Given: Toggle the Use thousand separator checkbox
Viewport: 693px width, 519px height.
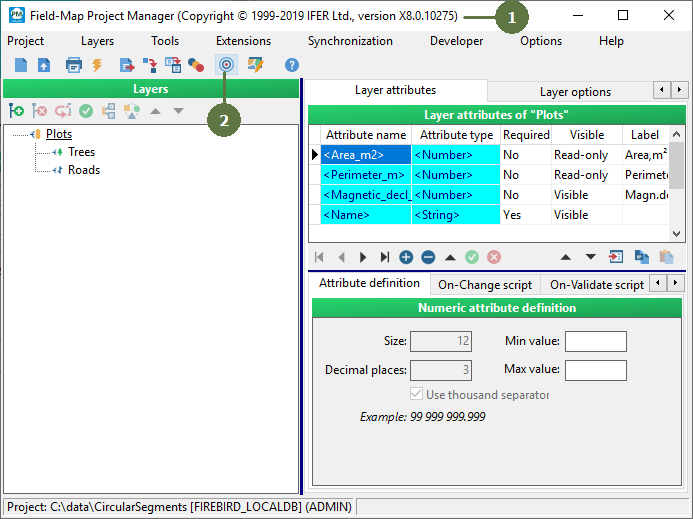Looking at the screenshot, I should (x=416, y=394).
